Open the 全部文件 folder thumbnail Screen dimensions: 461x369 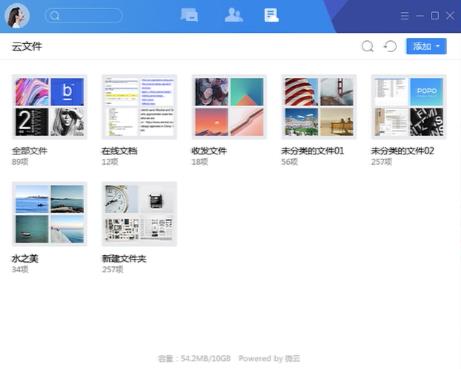(x=50, y=107)
